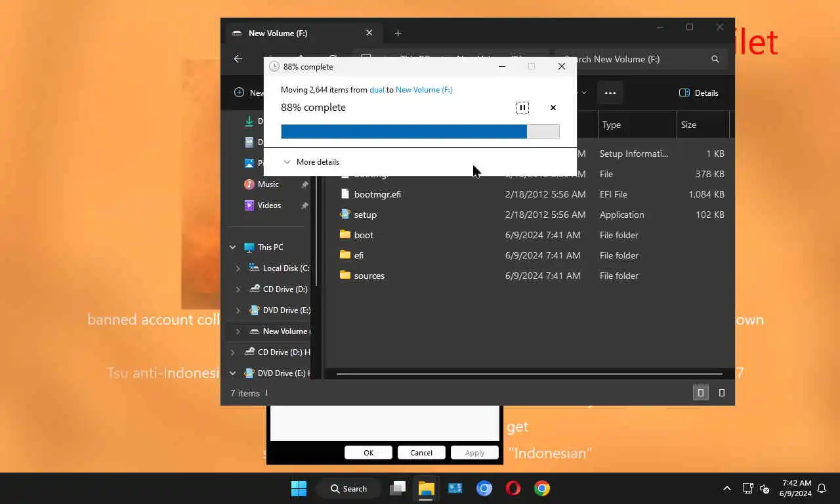This screenshot has width=840, height=504.
Task: Expand DVD Drive (E:) under This PC
Action: pyautogui.click(x=238, y=310)
